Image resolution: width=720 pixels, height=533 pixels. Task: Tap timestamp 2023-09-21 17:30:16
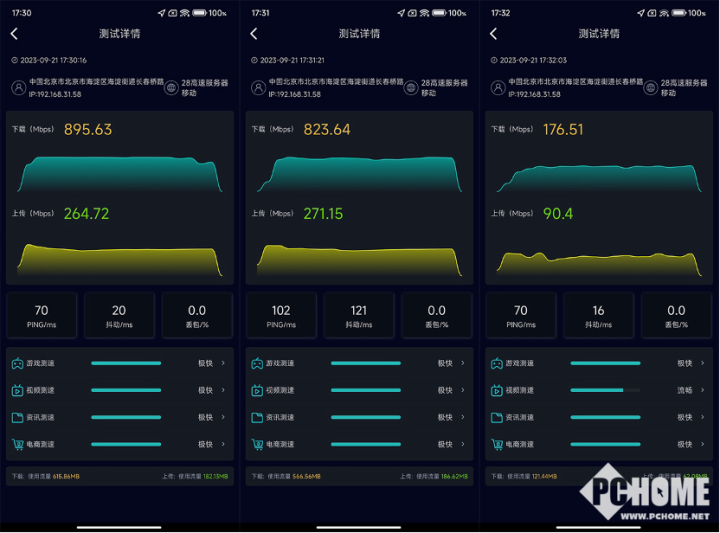pos(53,60)
